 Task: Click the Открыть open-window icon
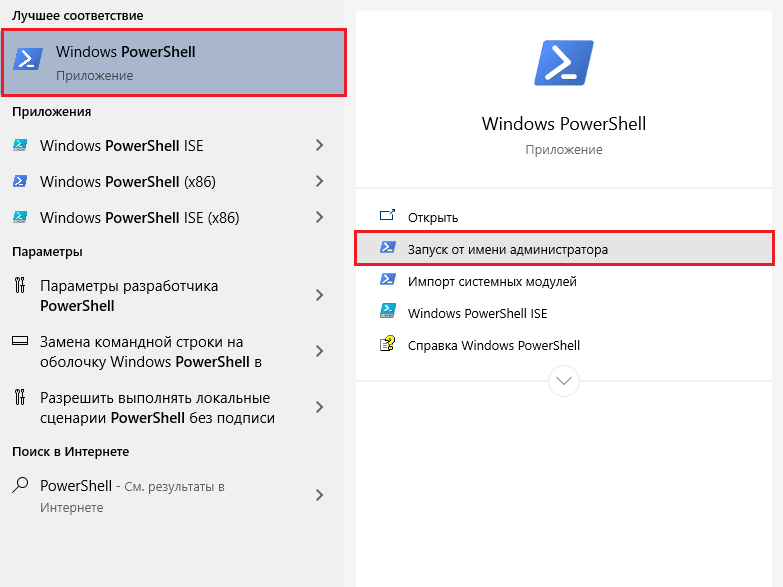tap(388, 215)
